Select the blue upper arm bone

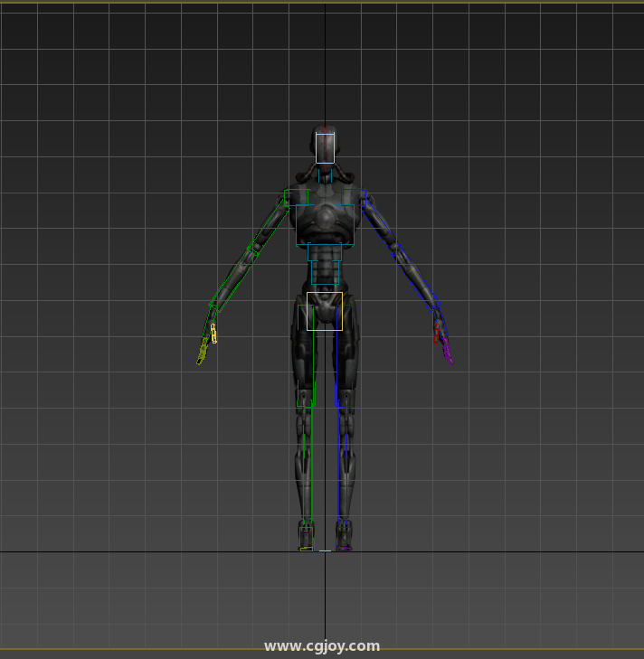point(382,231)
